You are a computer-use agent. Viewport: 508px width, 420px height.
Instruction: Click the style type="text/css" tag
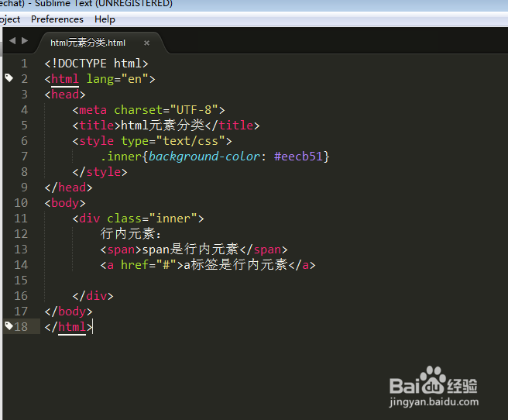coord(152,141)
